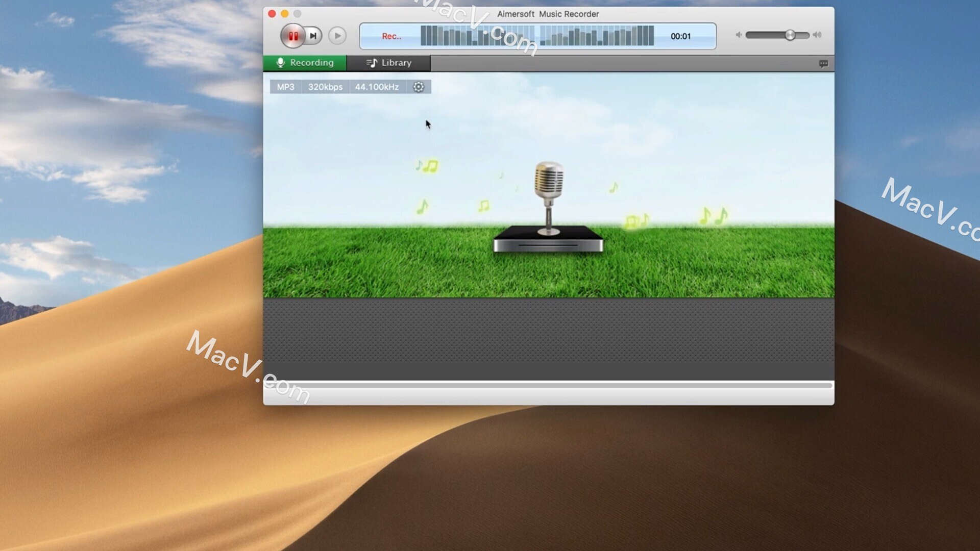Click the Rec.. status button in toolbar

(390, 36)
